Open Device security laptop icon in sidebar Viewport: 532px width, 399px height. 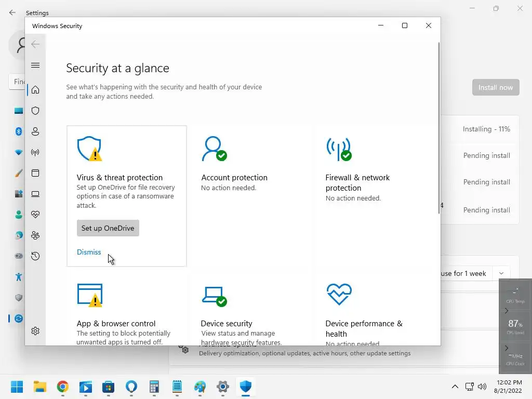click(x=35, y=194)
